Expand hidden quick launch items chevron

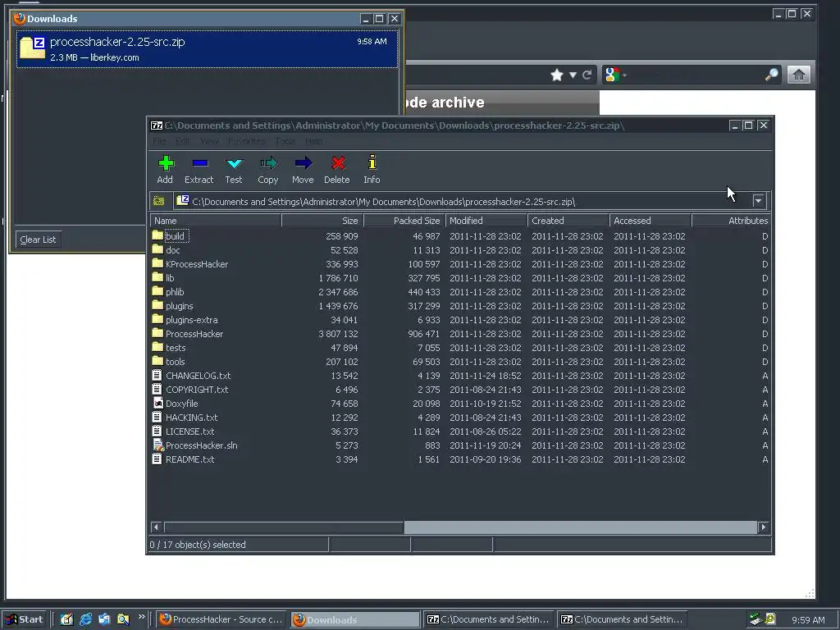point(141,617)
